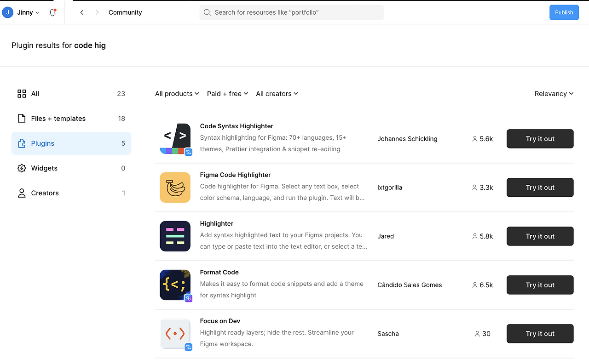
Task: Try out Figma Code Highlighter
Action: [540, 188]
